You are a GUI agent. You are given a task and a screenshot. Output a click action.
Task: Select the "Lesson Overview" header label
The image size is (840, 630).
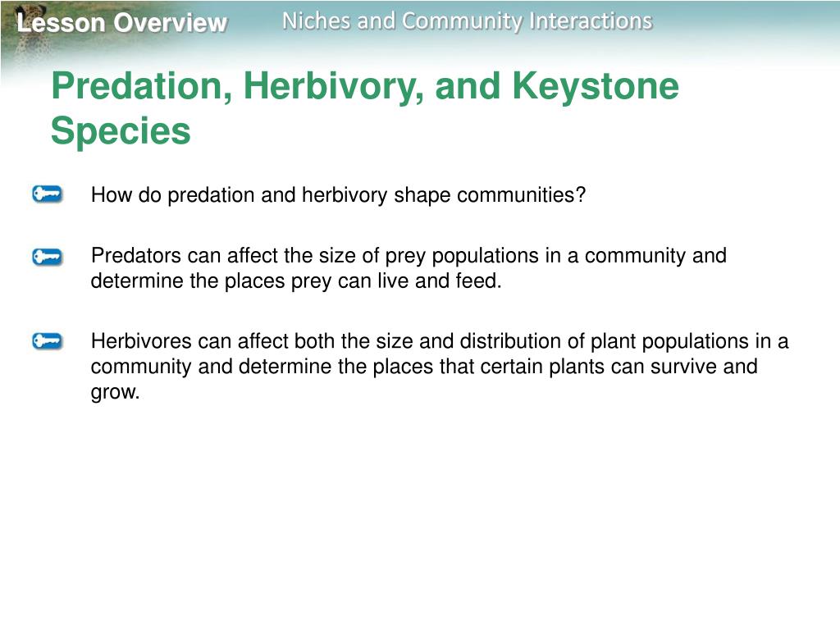[121, 23]
